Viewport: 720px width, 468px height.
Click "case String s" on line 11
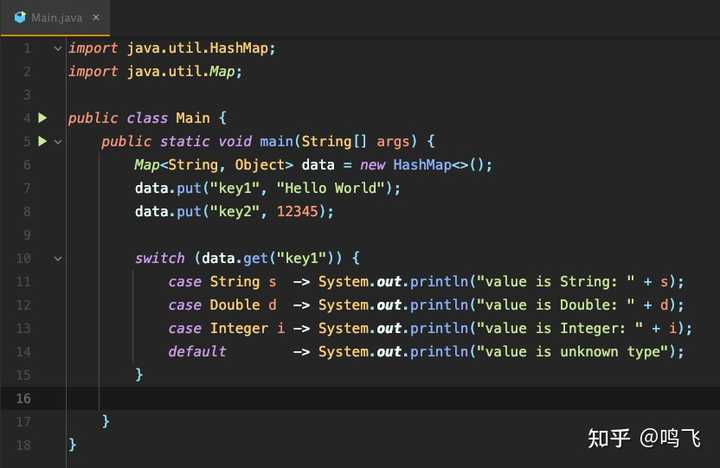[222, 282]
